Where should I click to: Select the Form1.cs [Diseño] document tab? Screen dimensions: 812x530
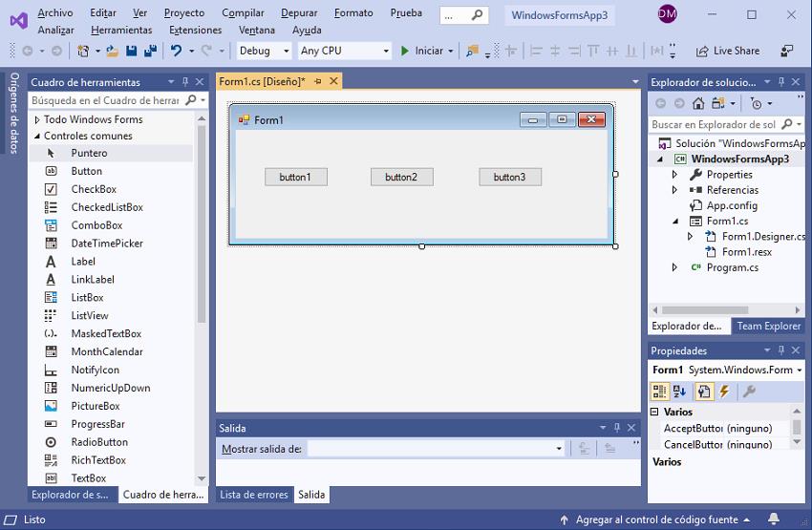tap(262, 81)
